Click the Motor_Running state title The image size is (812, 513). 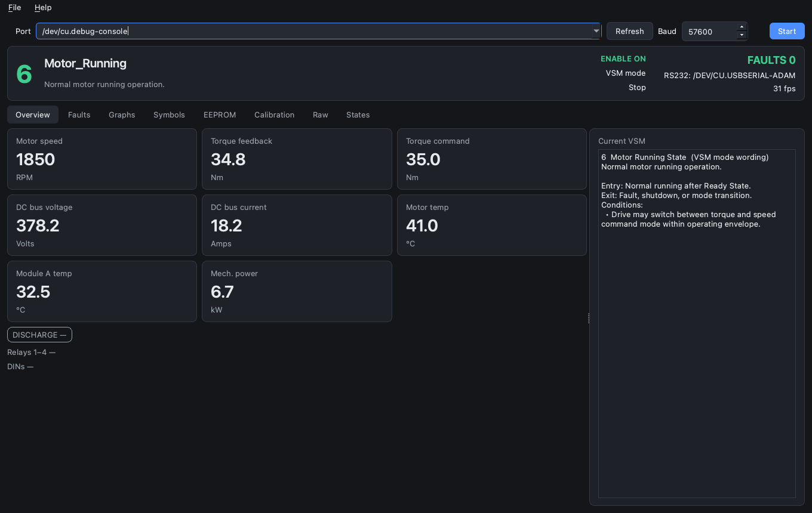click(x=85, y=63)
